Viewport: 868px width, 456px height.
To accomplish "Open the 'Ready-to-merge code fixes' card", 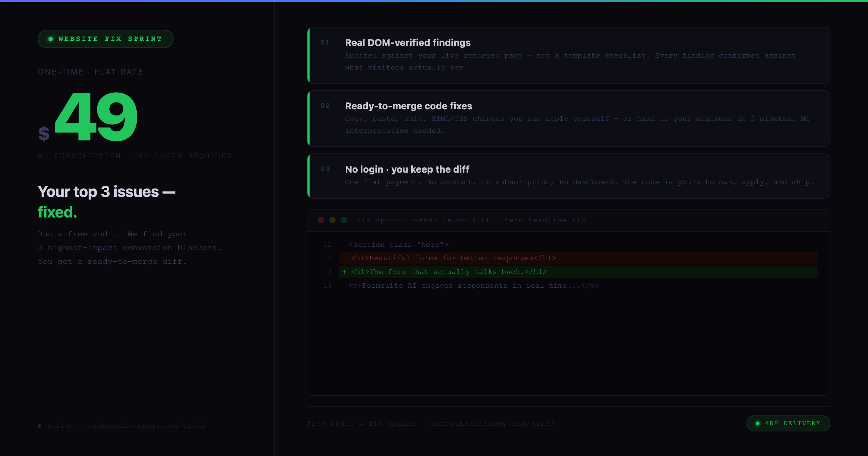I will pyautogui.click(x=569, y=118).
